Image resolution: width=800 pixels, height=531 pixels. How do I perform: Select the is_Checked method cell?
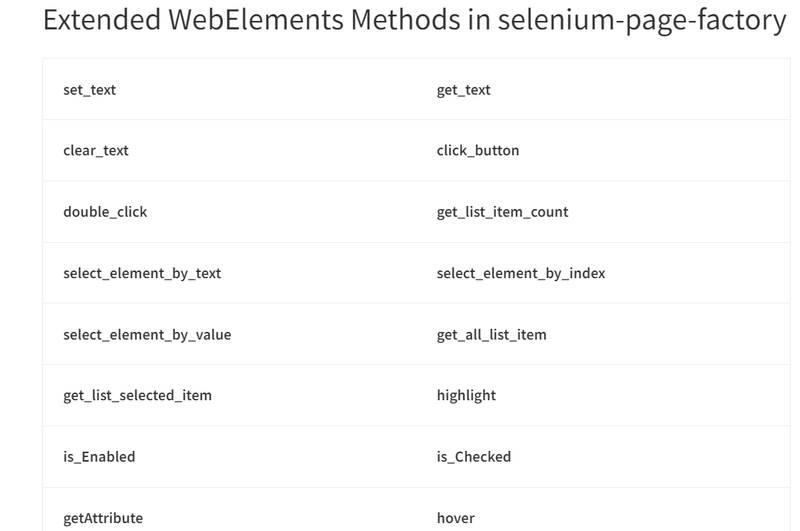(473, 456)
